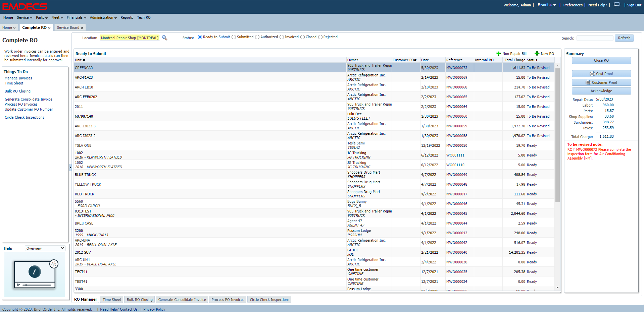
Task: Click Need Help? Contact Us footer link
Action: pyautogui.click(x=119, y=309)
